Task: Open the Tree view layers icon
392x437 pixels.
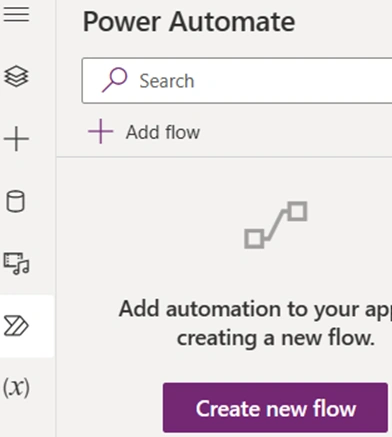Action: [16, 76]
